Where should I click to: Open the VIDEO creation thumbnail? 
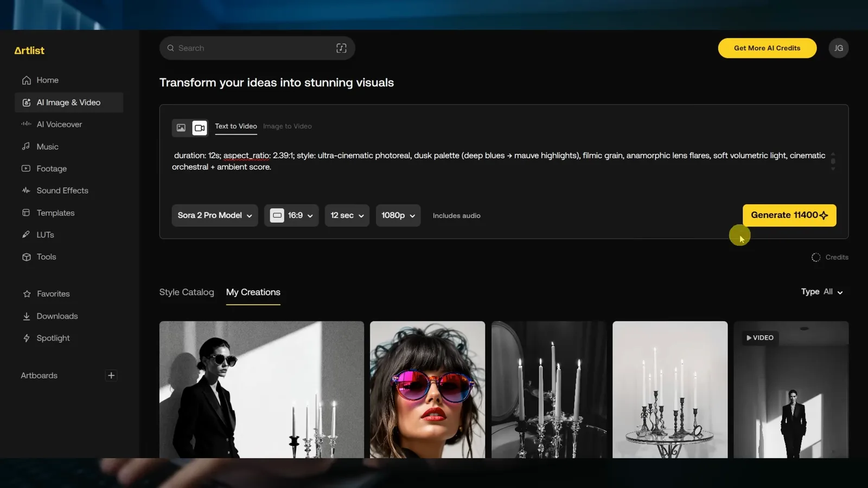(x=791, y=390)
